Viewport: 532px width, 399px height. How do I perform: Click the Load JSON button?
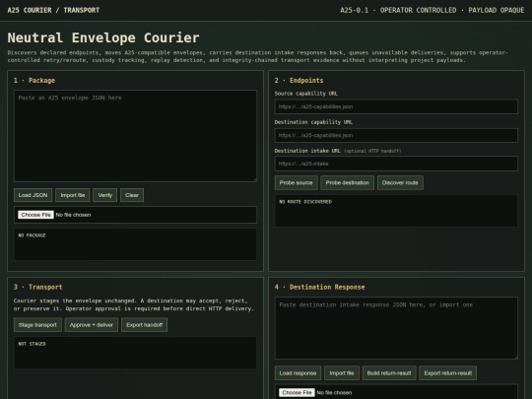[33, 195]
